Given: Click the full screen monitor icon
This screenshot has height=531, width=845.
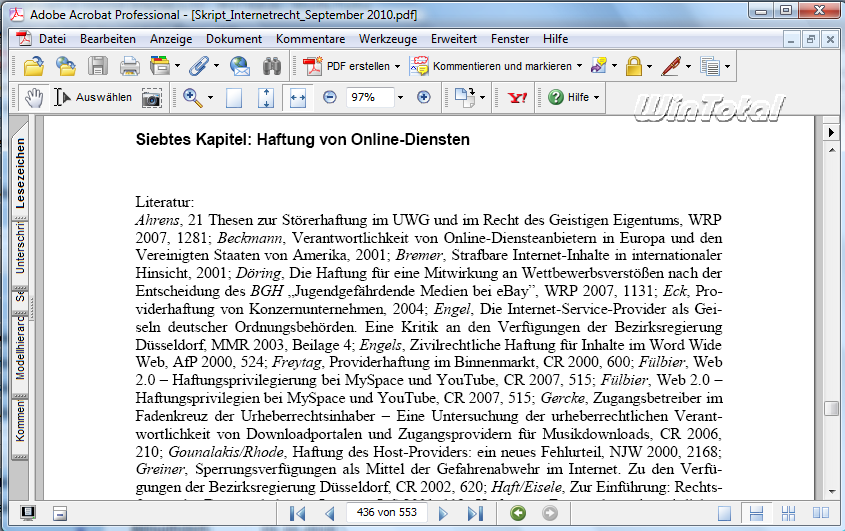Looking at the screenshot, I should pyautogui.click(x=28, y=513).
